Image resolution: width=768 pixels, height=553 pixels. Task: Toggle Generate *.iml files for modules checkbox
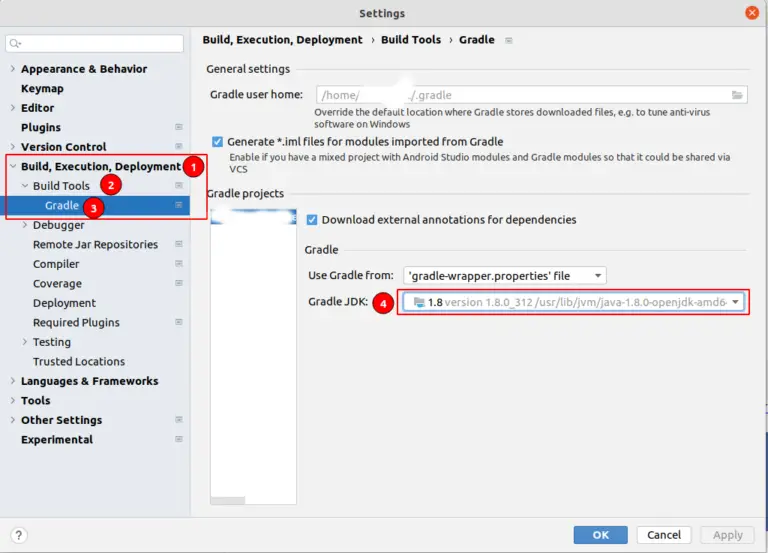[217, 142]
